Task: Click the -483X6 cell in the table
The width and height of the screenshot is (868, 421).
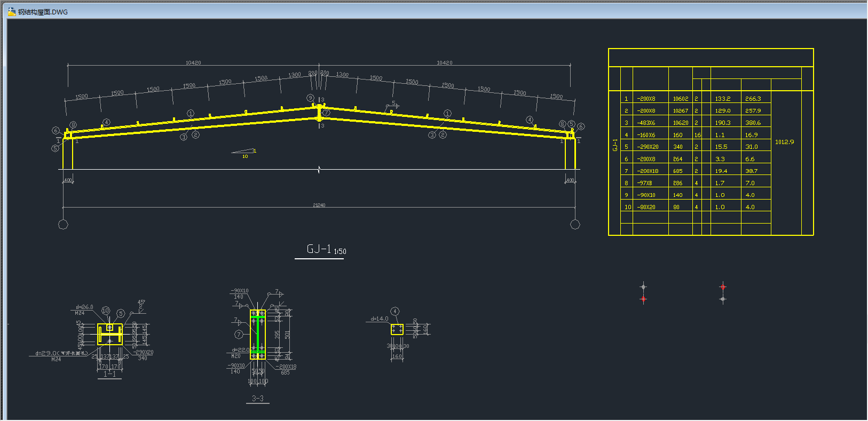Action: [646, 123]
